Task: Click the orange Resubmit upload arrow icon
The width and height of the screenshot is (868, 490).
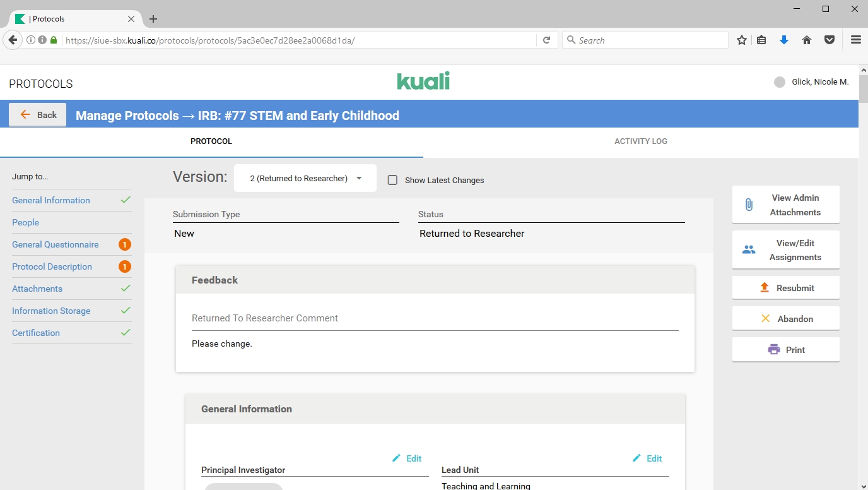Action: point(765,288)
